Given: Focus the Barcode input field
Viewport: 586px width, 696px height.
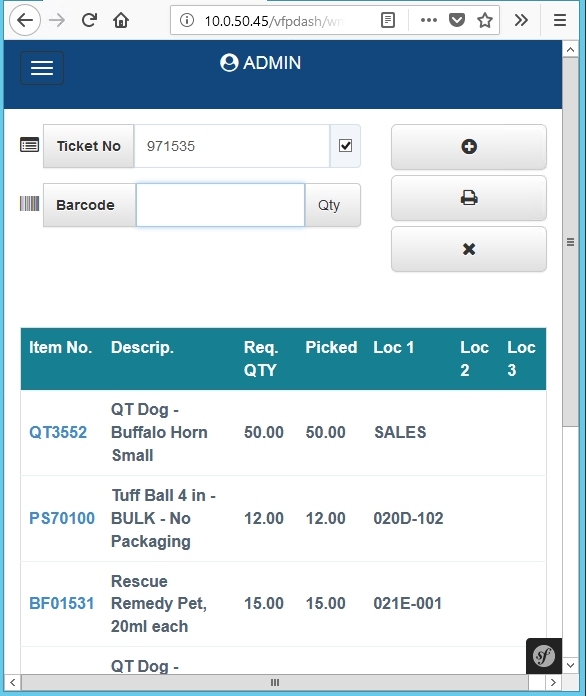Looking at the screenshot, I should pyautogui.click(x=220, y=205).
